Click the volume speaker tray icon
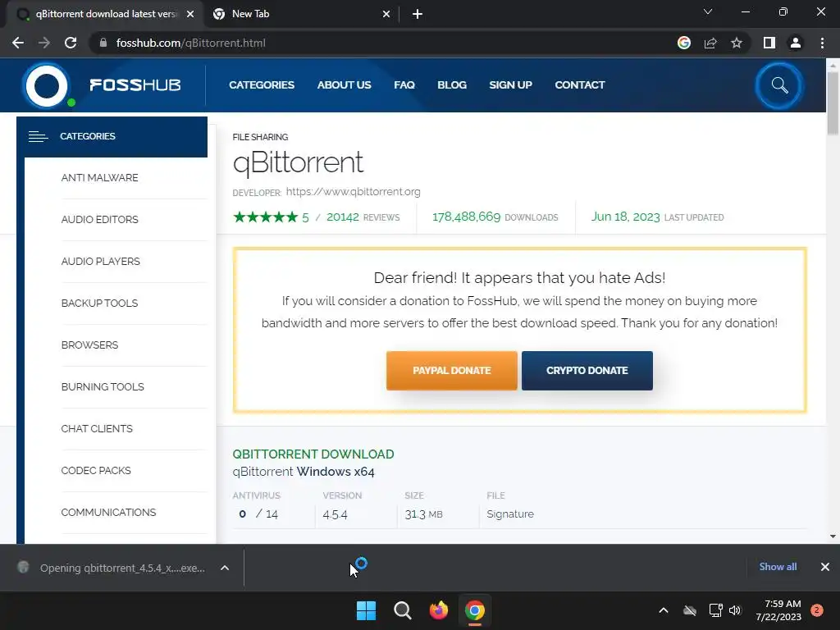The width and height of the screenshot is (840, 630). tap(735, 610)
